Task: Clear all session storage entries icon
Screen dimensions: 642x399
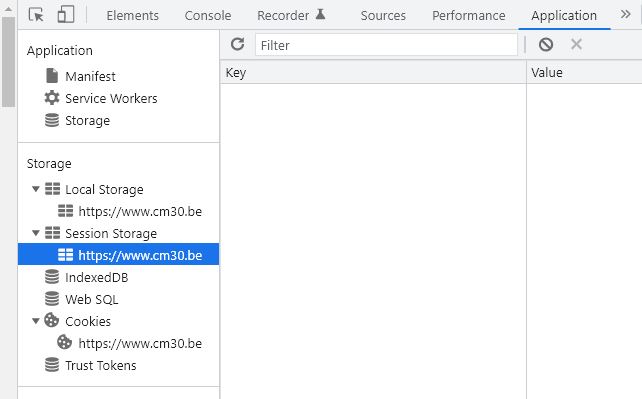Action: coord(546,44)
